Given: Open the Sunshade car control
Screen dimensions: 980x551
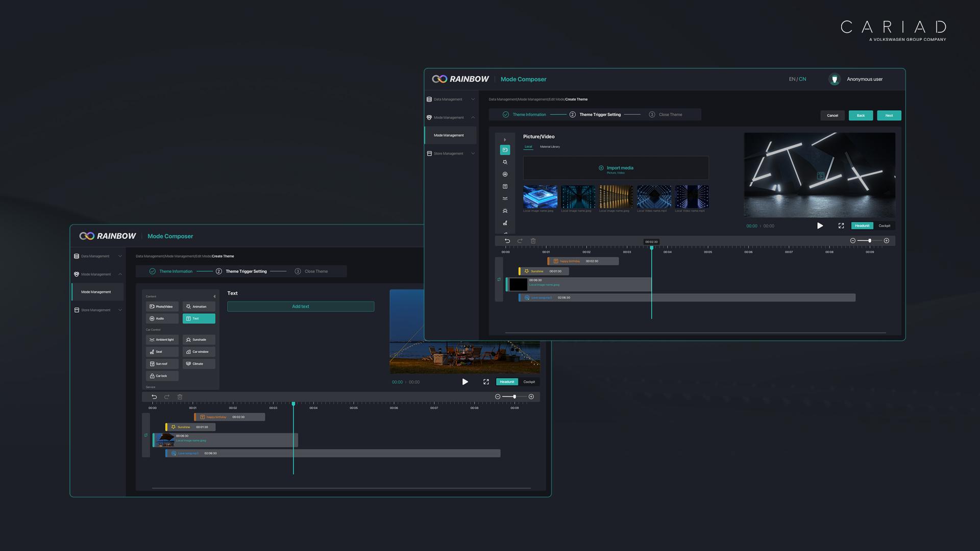Looking at the screenshot, I should click(x=199, y=340).
